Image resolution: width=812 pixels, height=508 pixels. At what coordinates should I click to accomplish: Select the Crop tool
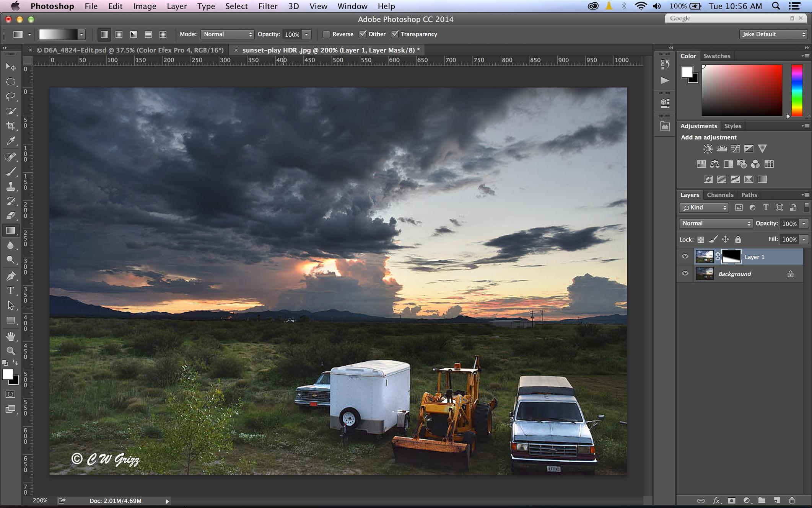[x=11, y=126]
